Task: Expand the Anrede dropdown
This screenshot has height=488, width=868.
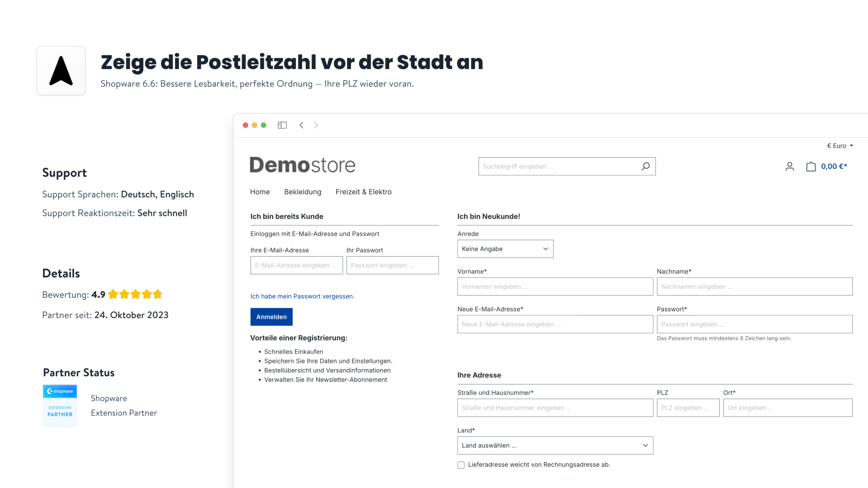Action: pyautogui.click(x=505, y=249)
